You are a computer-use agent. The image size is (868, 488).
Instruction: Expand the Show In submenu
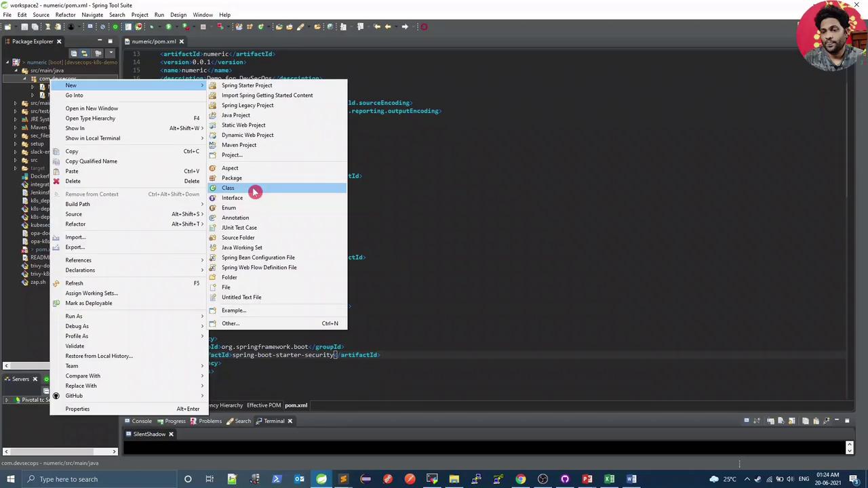pos(201,128)
